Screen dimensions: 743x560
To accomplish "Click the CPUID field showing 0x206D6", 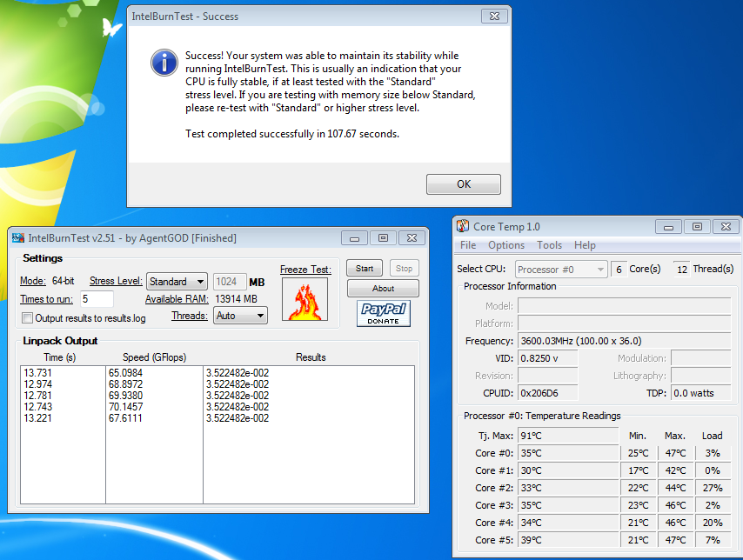I will tap(548, 393).
